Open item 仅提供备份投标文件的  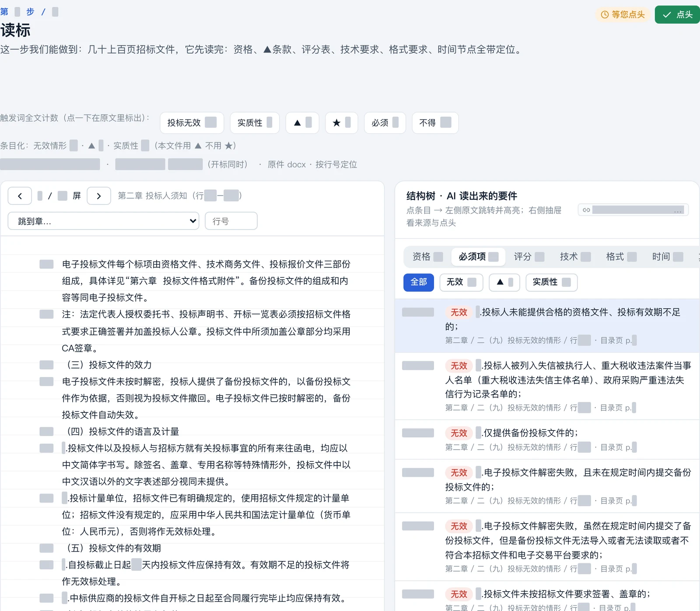point(547,440)
